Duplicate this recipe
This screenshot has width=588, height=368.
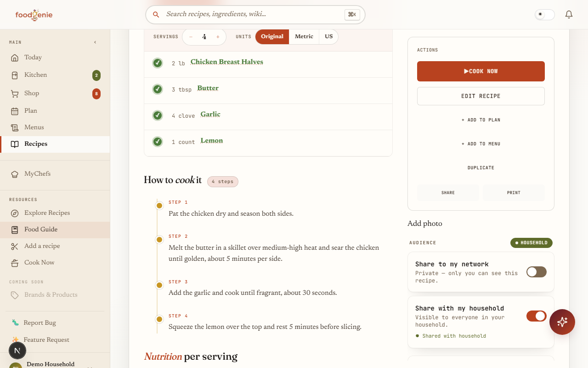(481, 168)
